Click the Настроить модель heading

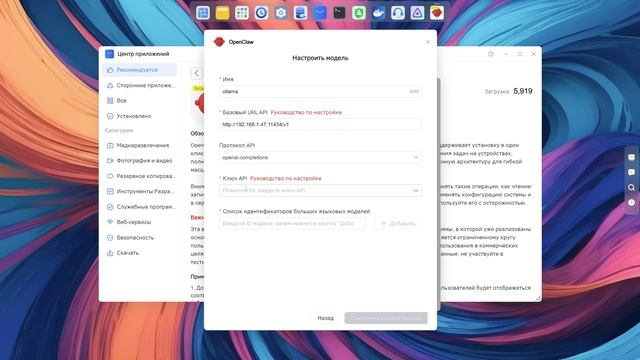320,58
